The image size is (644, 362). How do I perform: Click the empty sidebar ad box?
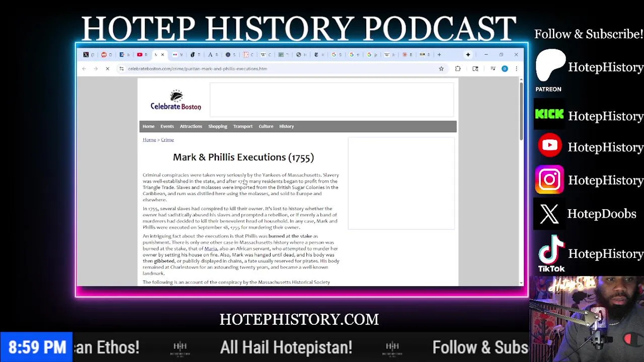401,183
